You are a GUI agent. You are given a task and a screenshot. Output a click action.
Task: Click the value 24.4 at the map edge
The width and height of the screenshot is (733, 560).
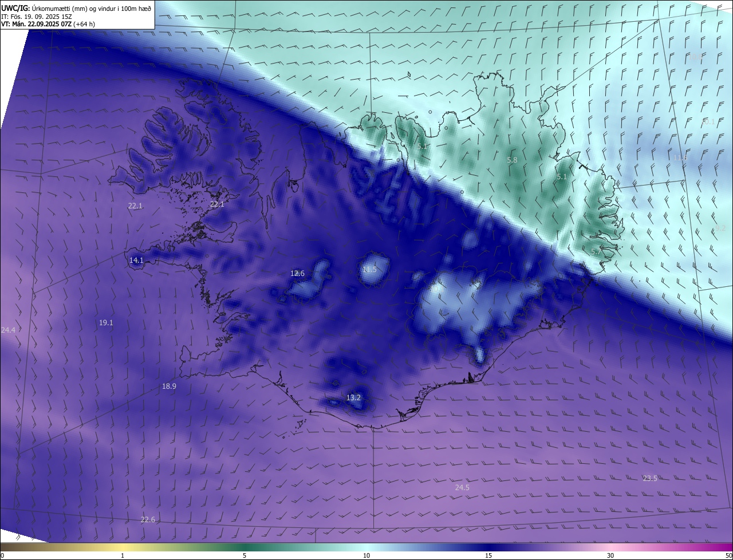tap(8, 330)
